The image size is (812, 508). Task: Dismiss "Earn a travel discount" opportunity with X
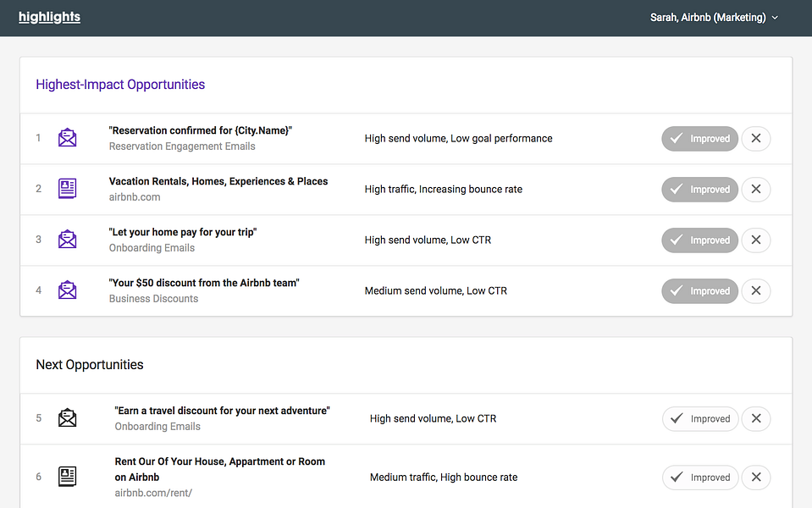click(x=756, y=418)
